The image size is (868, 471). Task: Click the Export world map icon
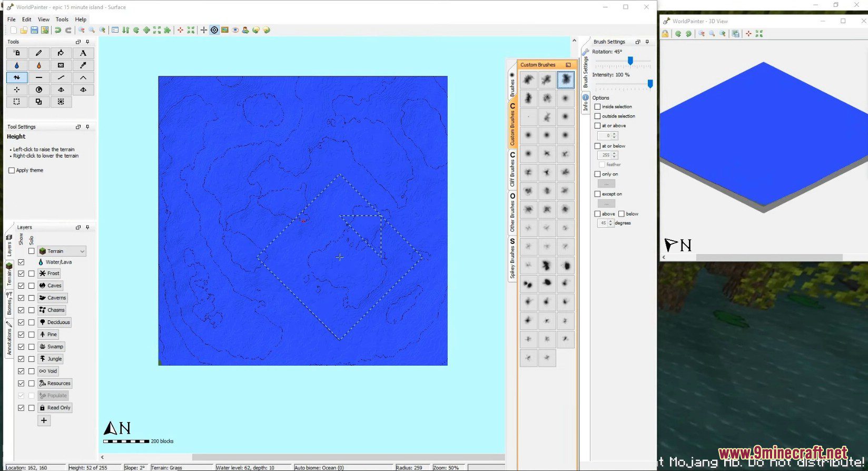[x=45, y=30]
